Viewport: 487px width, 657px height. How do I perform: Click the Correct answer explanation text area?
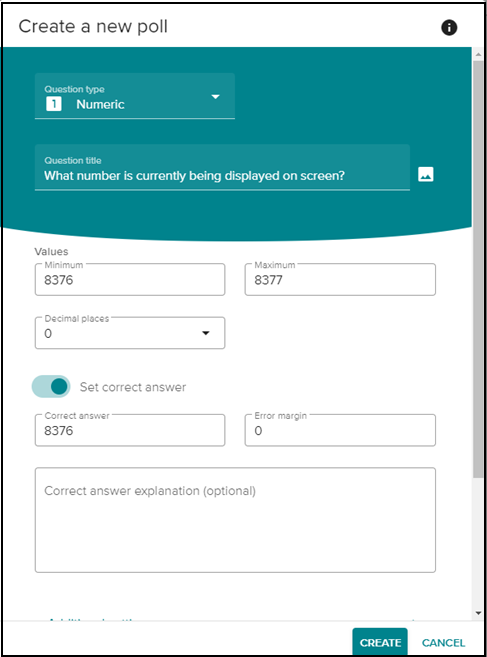click(x=235, y=520)
